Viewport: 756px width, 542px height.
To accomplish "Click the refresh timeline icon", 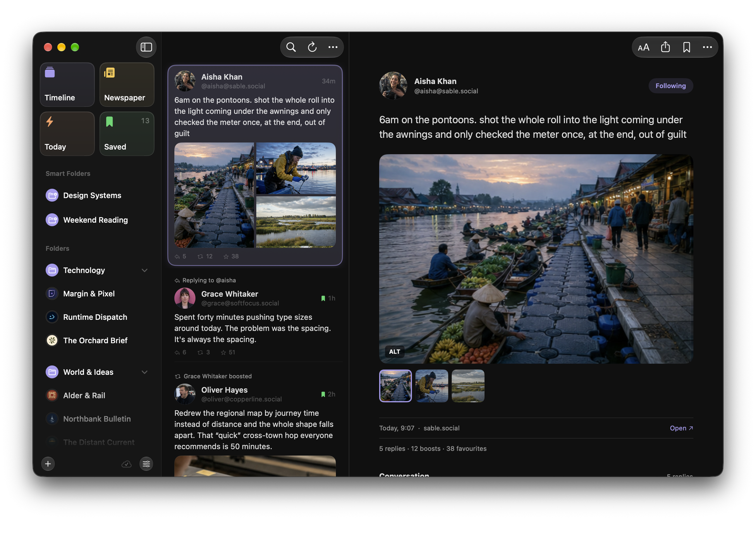I will tap(312, 47).
